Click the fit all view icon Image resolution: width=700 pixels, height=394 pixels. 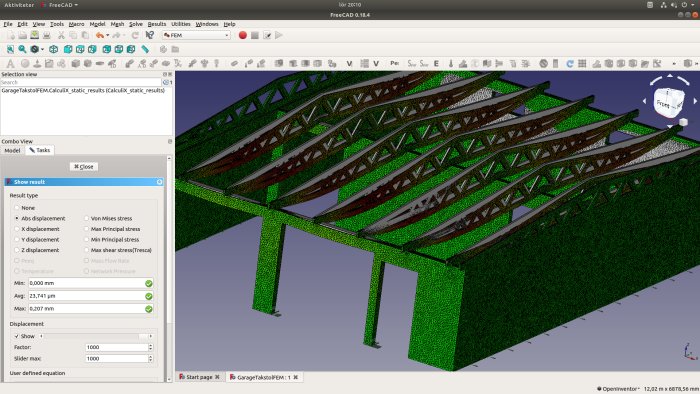coord(10,49)
